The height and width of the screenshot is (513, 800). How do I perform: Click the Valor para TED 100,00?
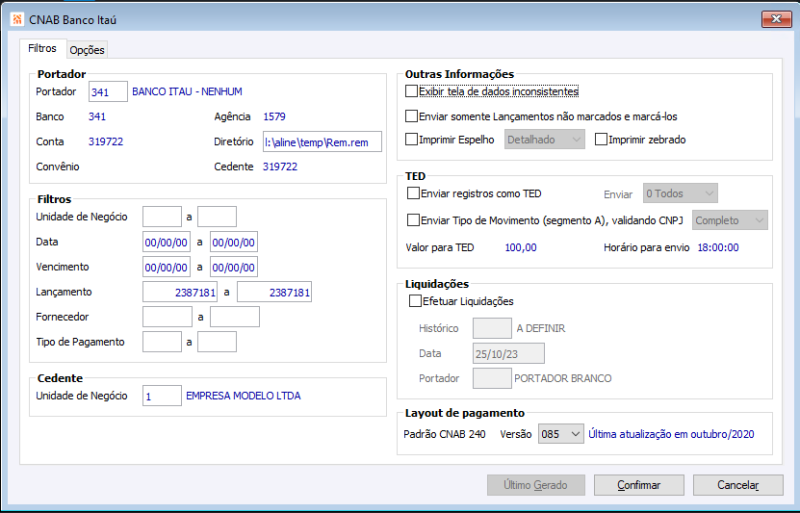coord(520,248)
